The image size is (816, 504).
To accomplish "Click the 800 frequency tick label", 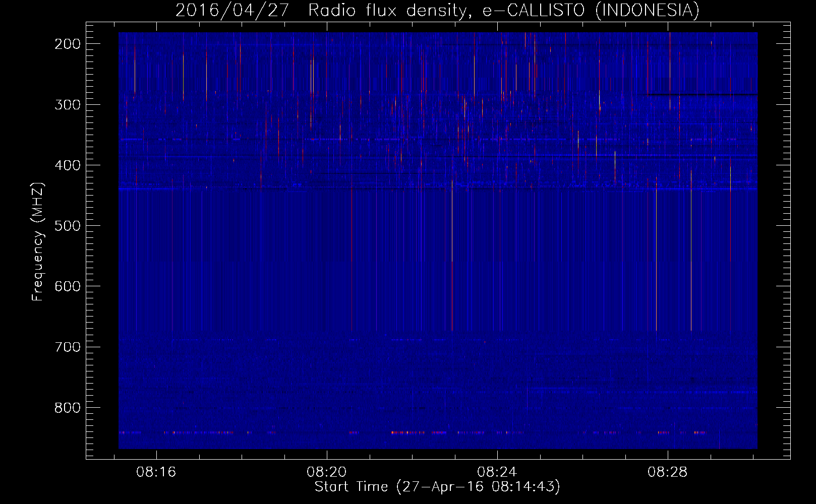I will pyautogui.click(x=68, y=407).
